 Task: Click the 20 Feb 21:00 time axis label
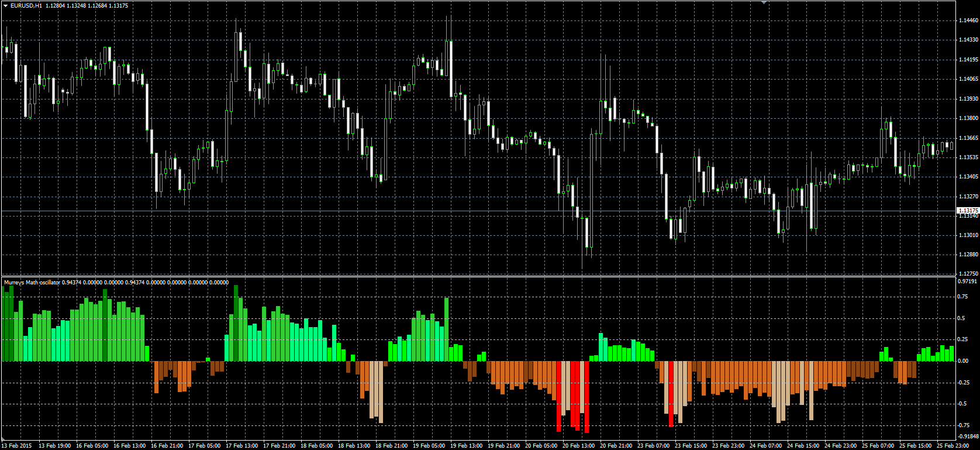tap(616, 446)
